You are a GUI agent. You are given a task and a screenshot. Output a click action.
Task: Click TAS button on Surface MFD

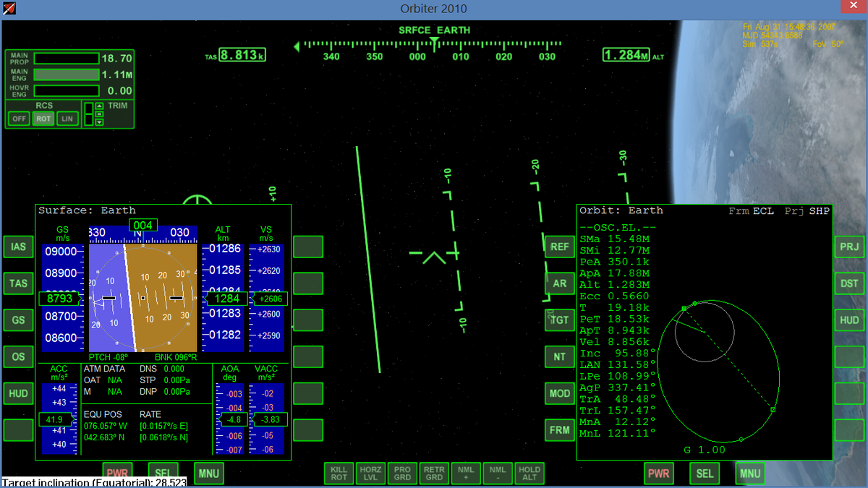[18, 283]
